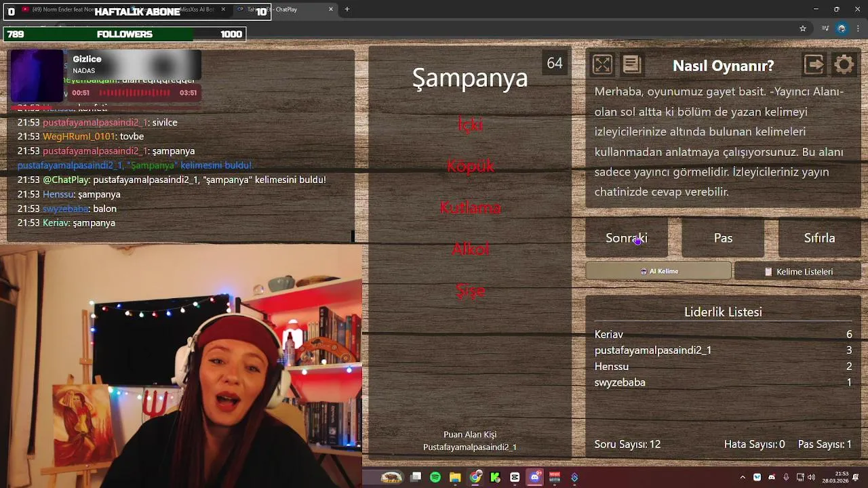
Task: Open the Chrome three-dot menu
Action: tap(859, 28)
